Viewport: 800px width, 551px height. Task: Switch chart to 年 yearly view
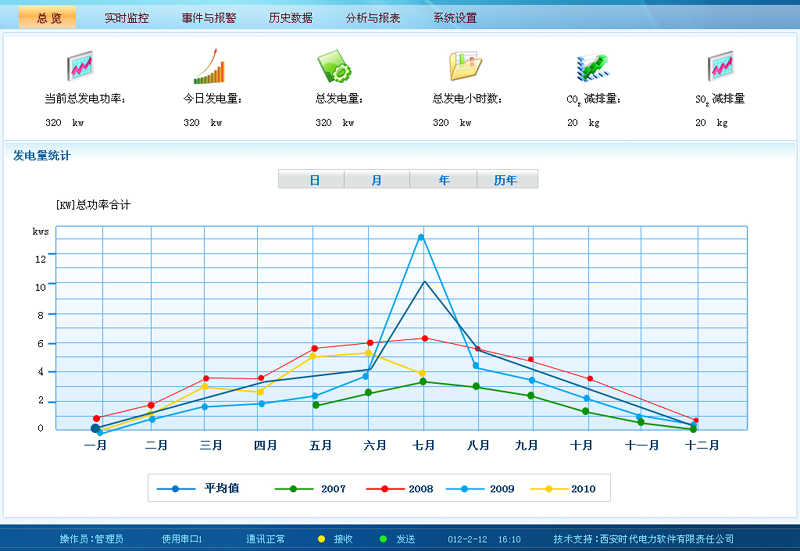pyautogui.click(x=443, y=180)
